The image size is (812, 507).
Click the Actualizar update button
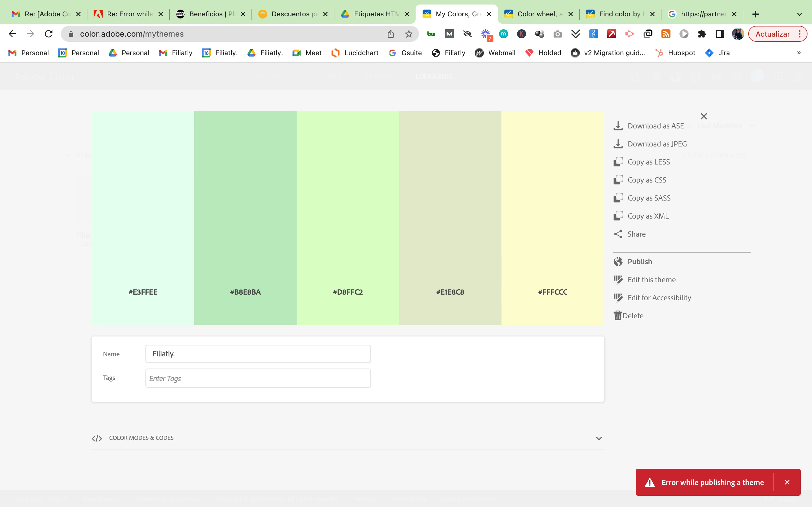point(773,34)
